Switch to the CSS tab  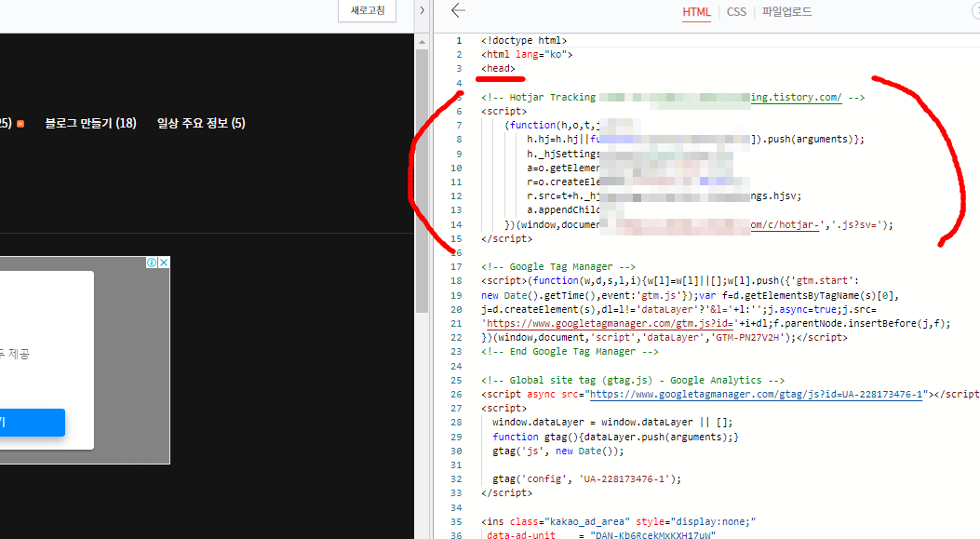[736, 12]
